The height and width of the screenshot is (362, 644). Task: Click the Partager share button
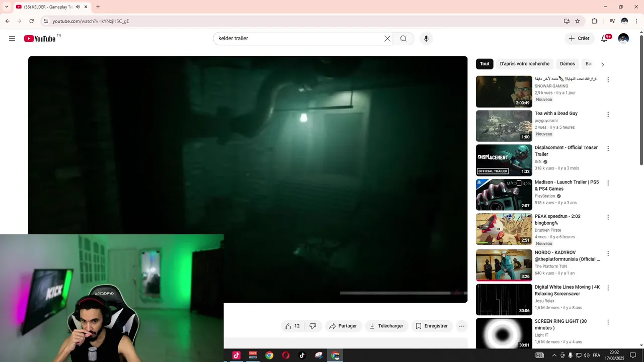tap(343, 326)
